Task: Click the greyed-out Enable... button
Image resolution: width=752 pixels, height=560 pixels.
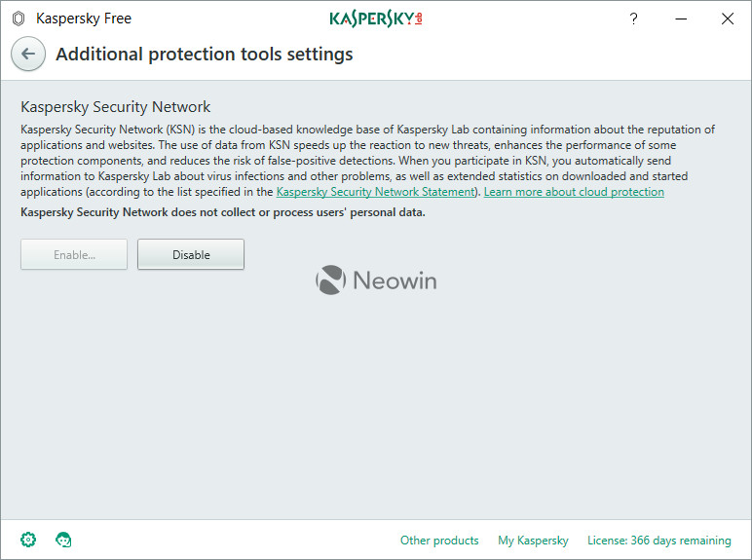Action: [74, 254]
